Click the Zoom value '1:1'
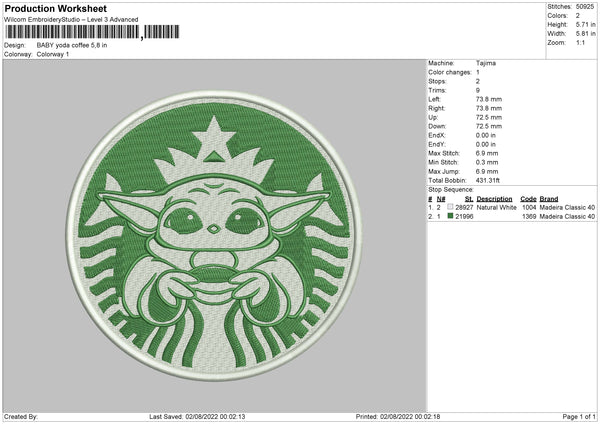 (580, 43)
